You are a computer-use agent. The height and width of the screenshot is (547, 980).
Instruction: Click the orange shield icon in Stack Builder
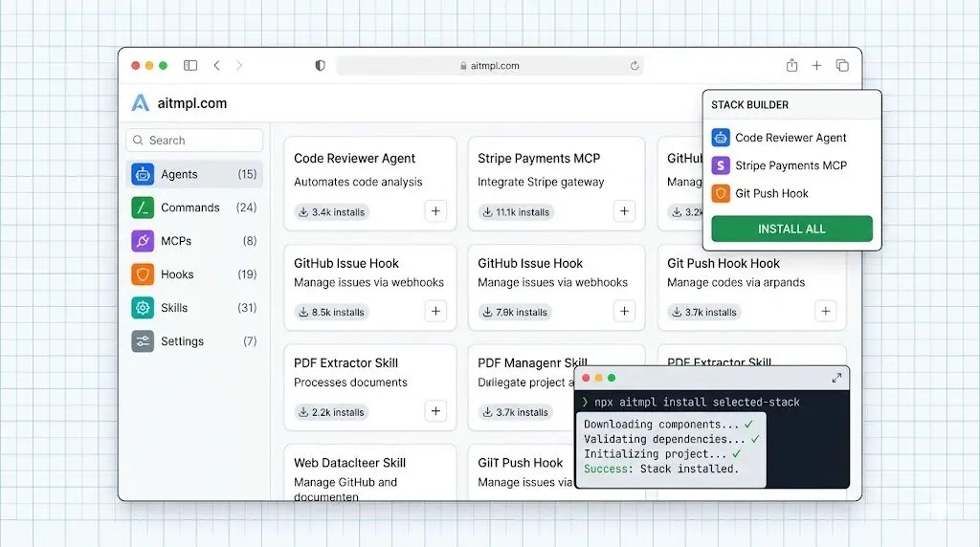coord(721,193)
